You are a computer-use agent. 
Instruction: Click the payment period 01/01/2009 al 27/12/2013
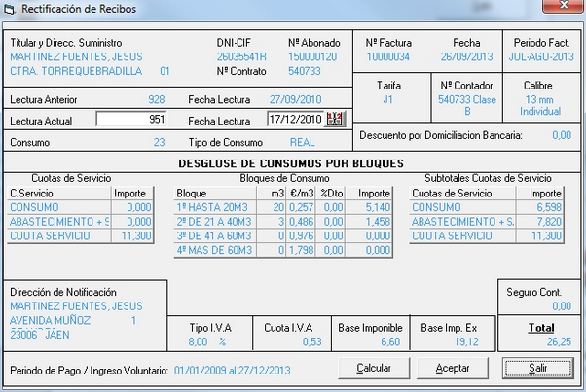(232, 371)
